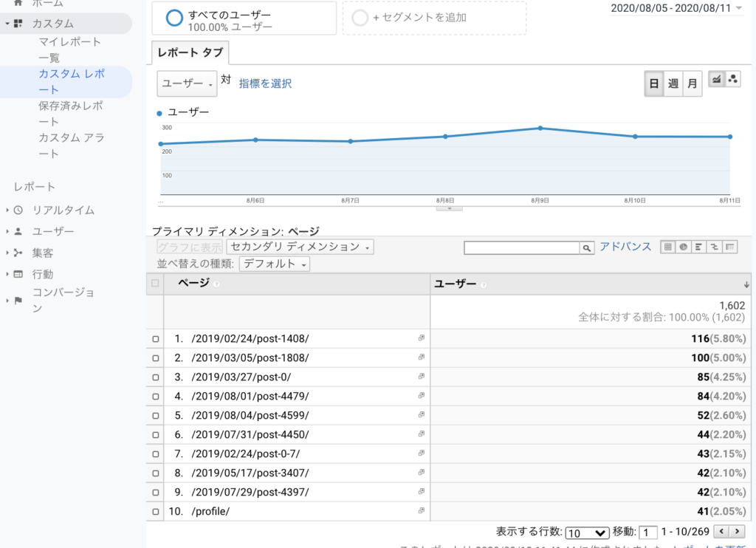Open the motion chart icon
This screenshot has width=756, height=548.
pyautogui.click(x=733, y=80)
